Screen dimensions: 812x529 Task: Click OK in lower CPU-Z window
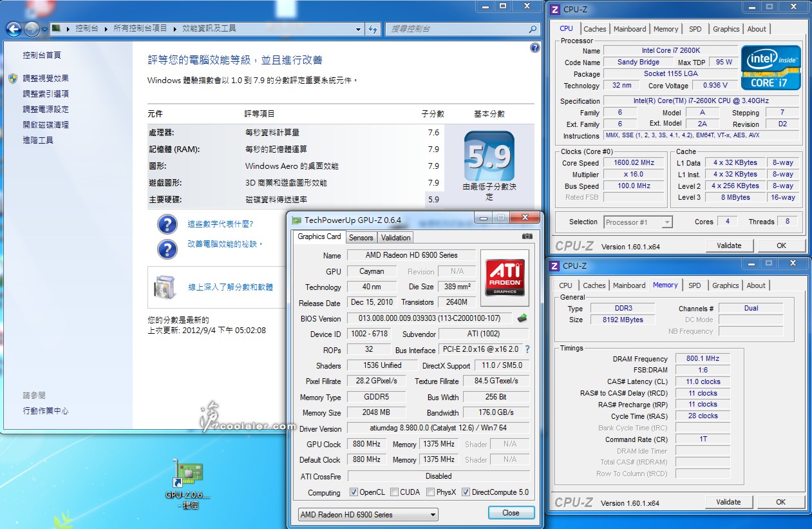(780, 502)
